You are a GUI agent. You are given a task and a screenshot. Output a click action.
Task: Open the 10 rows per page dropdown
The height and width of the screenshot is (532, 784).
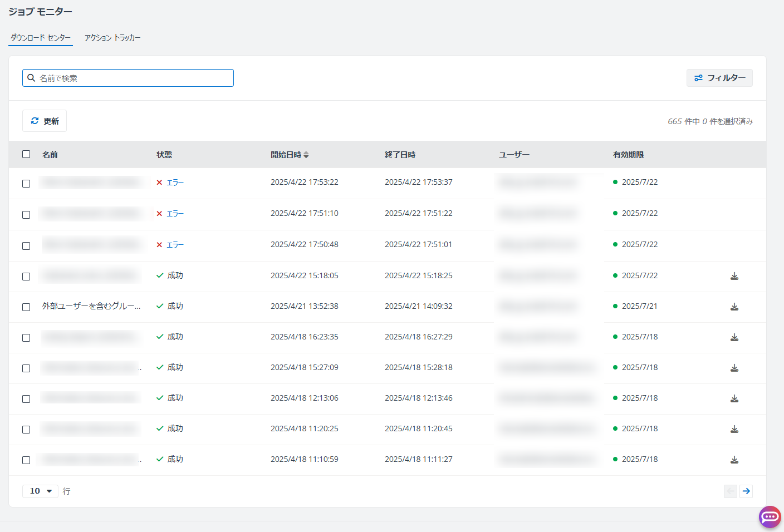coord(40,491)
